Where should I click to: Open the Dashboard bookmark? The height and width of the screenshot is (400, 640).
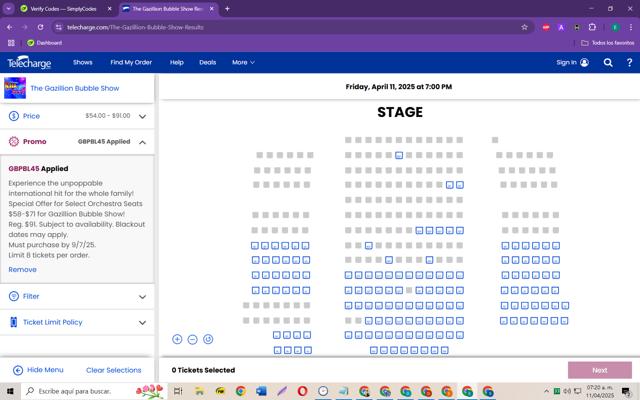[x=44, y=43]
